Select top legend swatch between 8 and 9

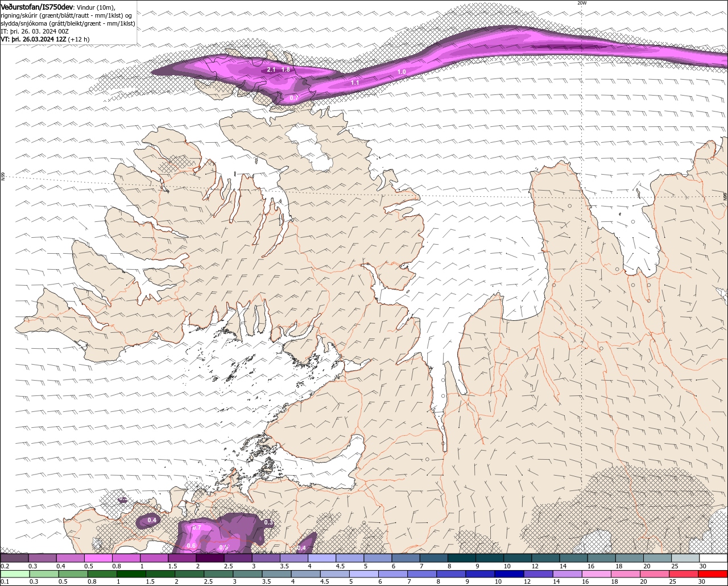click(462, 558)
